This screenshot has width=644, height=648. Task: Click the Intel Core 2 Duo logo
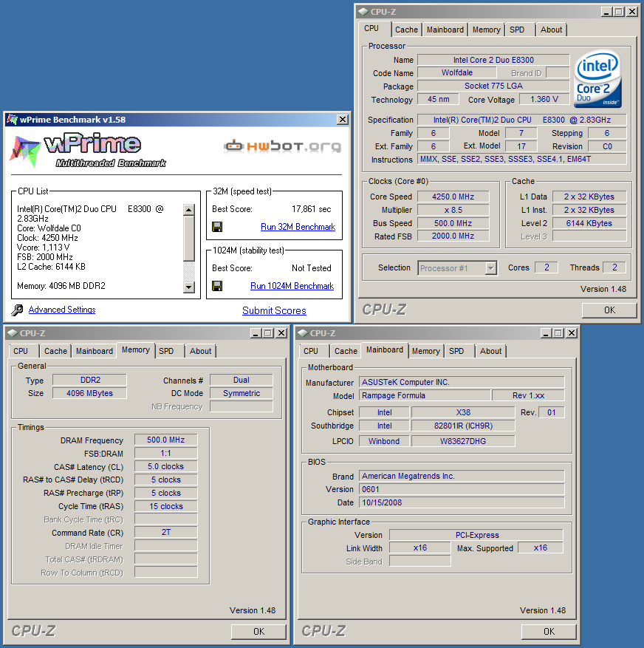coord(598,78)
